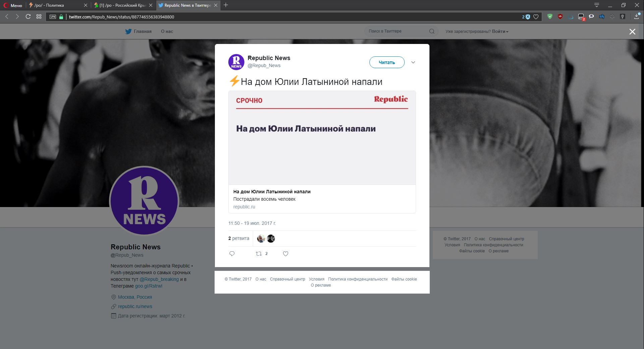Open О нас in right sidebar footer

[x=480, y=239]
